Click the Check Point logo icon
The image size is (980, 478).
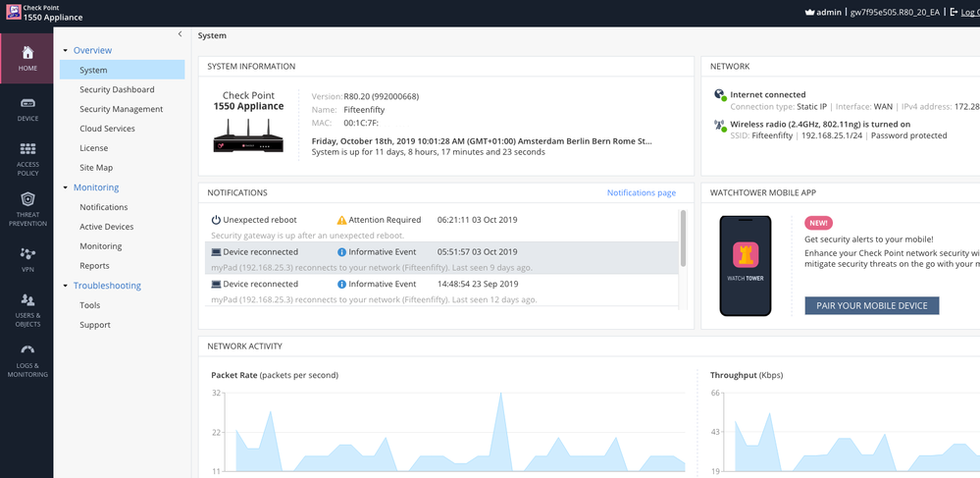click(13, 13)
